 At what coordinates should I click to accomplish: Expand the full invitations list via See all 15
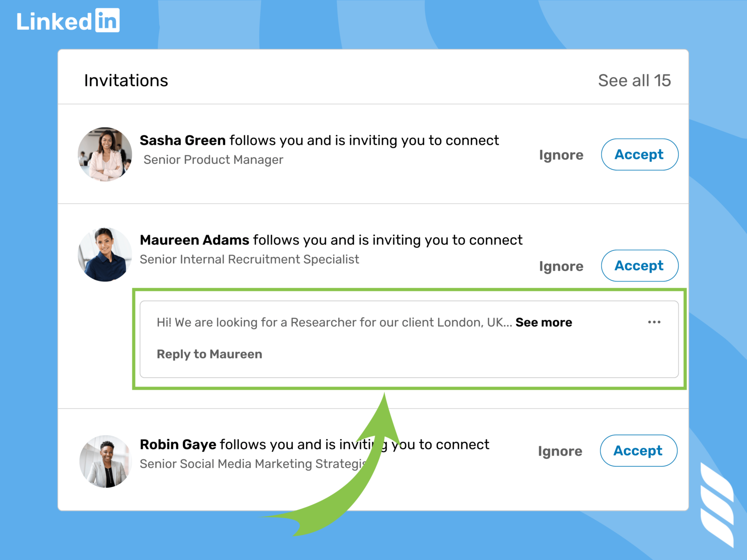[634, 80]
